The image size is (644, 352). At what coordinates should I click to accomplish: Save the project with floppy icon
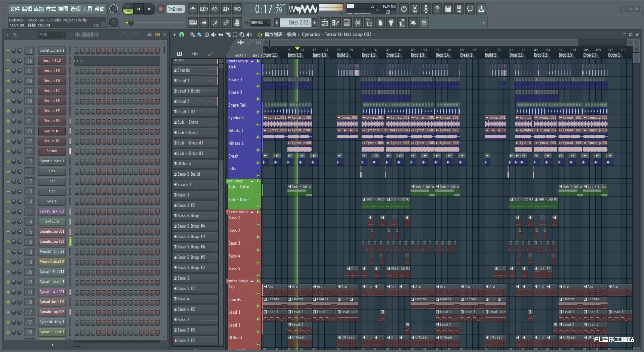448,9
